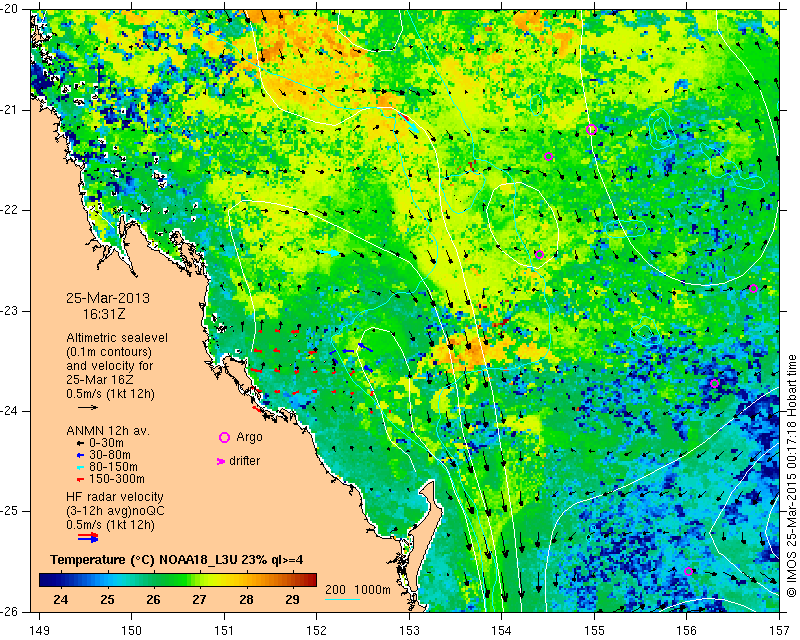Click the colorbar tick label 29

(292, 600)
